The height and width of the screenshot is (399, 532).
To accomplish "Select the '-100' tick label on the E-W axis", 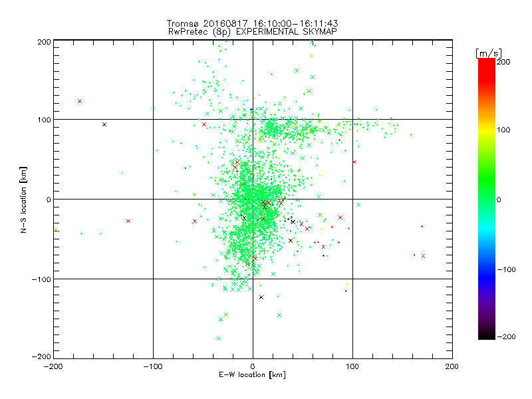I will click(153, 366).
